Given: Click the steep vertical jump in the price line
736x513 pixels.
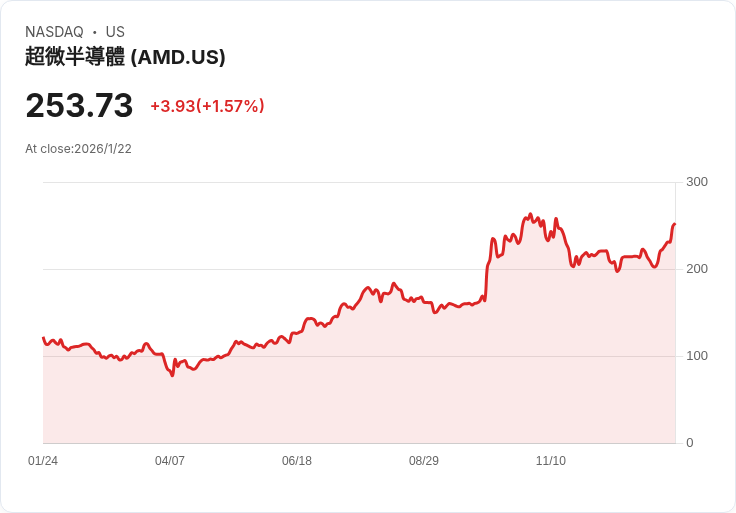Looking at the screenshot, I should (x=488, y=265).
